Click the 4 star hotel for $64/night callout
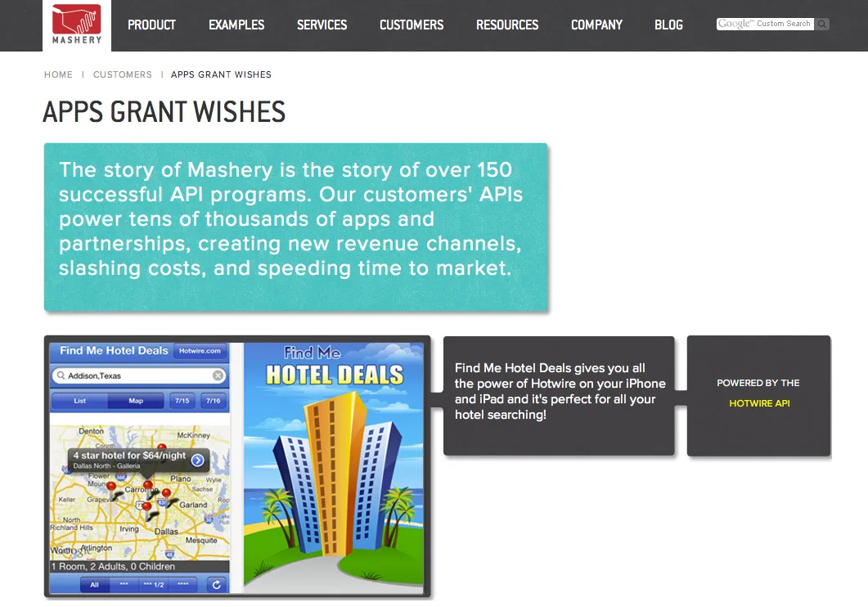This screenshot has height=607, width=868. 137,460
